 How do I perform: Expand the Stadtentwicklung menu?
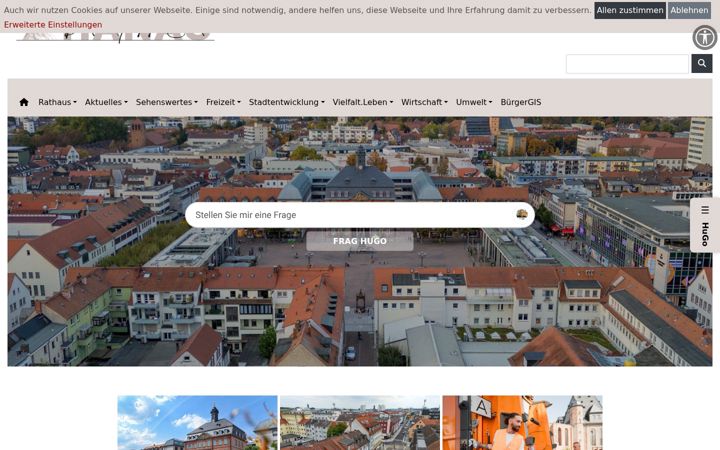click(x=287, y=102)
